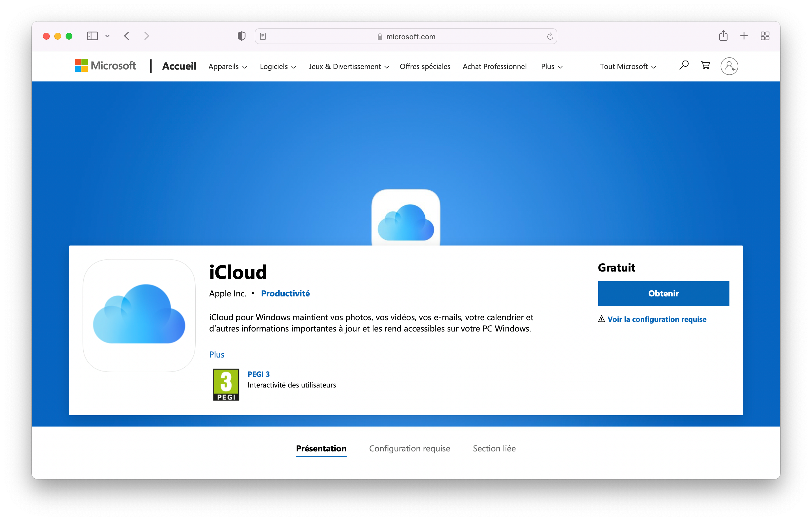812x521 pixels.
Task: Switch to Configuration requise tab
Action: click(409, 448)
